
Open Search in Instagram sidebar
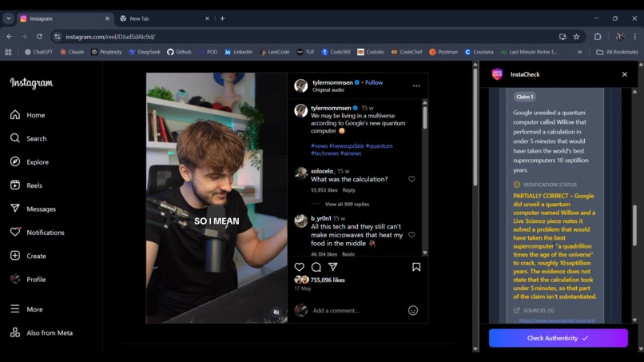click(28, 138)
